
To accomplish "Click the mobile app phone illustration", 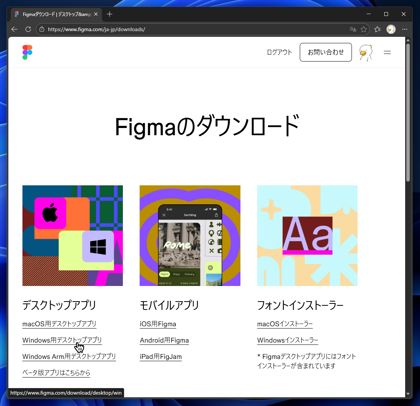I will (x=190, y=236).
